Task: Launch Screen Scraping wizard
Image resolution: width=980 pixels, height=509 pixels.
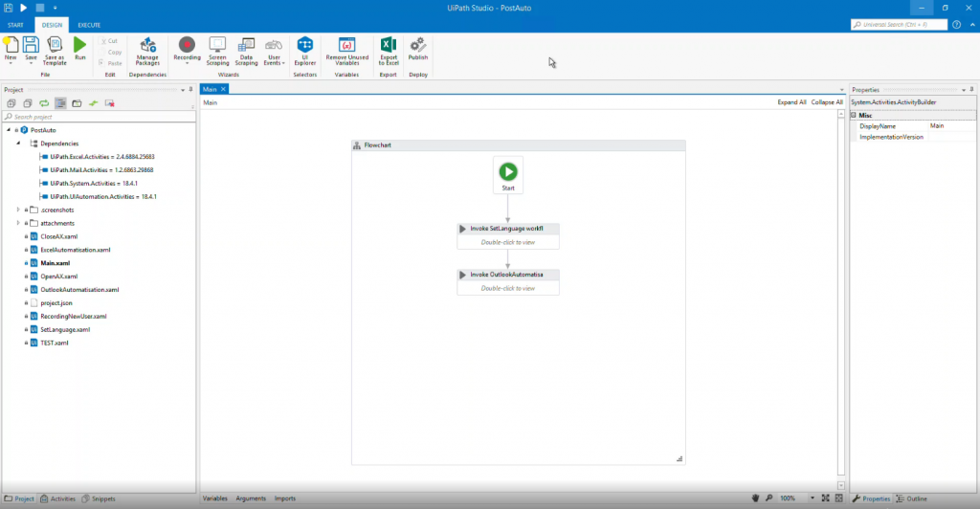Action: [217, 51]
